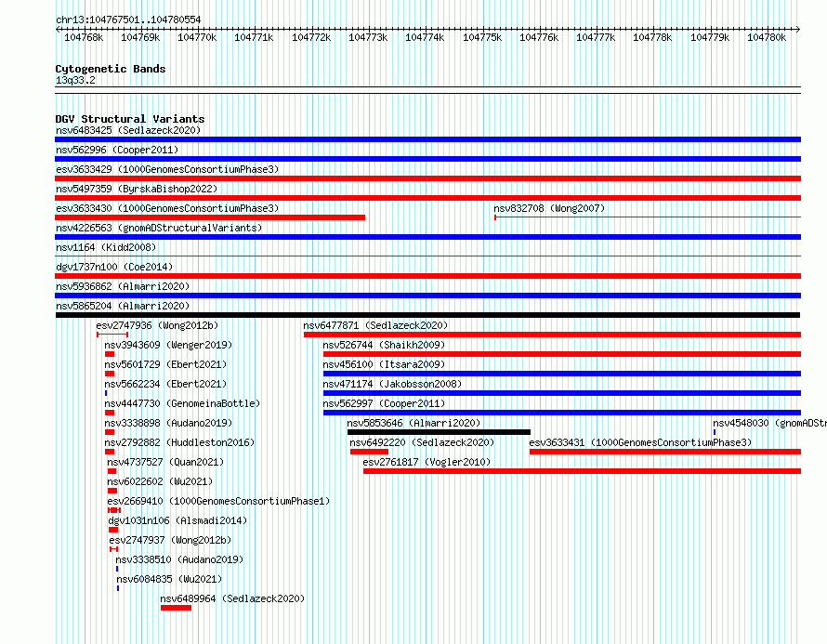Image resolution: width=827 pixels, height=644 pixels.
Task: Click the nsv6492220 (Sedlazeck2020) label
Action: 422,442
